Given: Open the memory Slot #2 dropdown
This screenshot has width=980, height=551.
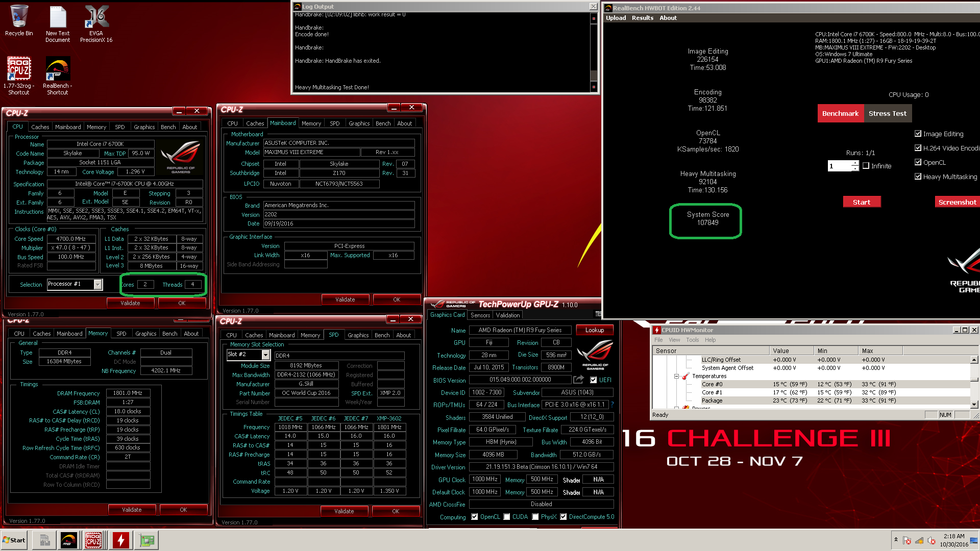Looking at the screenshot, I should pos(265,355).
